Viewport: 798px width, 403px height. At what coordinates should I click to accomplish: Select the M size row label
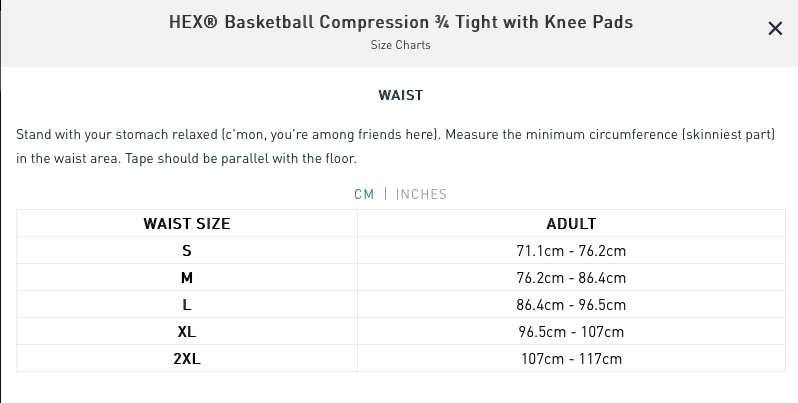(187, 277)
